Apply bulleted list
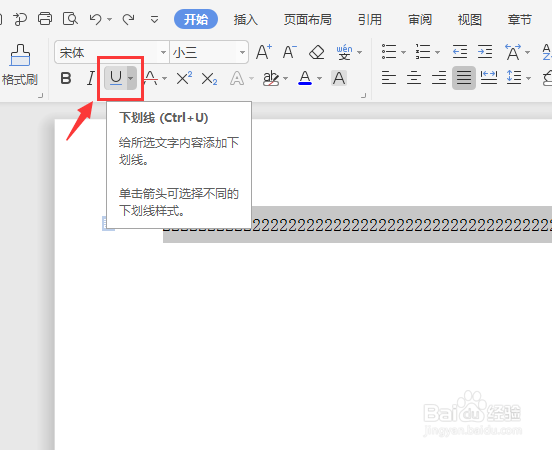552x450 pixels. tap(389, 52)
